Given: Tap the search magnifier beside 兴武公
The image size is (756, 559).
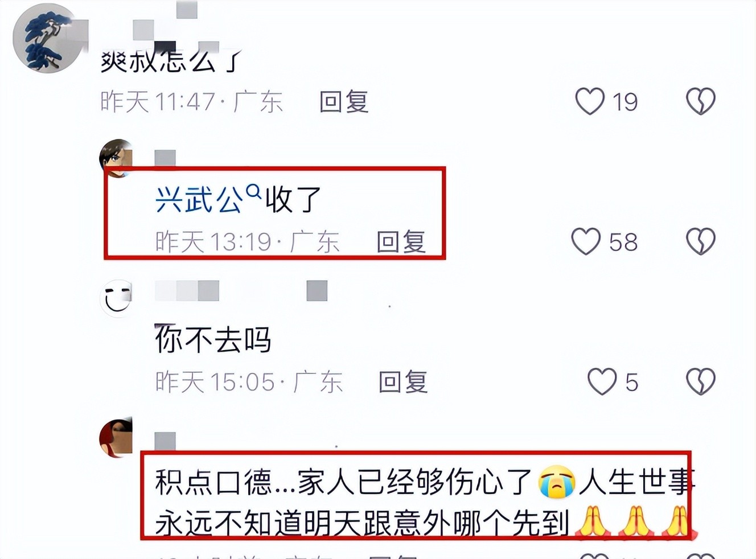Looking at the screenshot, I should click(253, 192).
